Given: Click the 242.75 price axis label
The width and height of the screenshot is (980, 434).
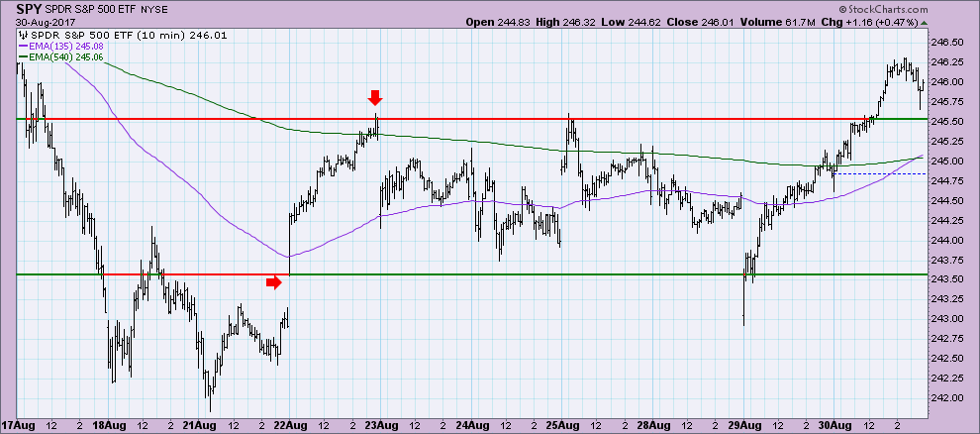Looking at the screenshot, I should (x=945, y=339).
